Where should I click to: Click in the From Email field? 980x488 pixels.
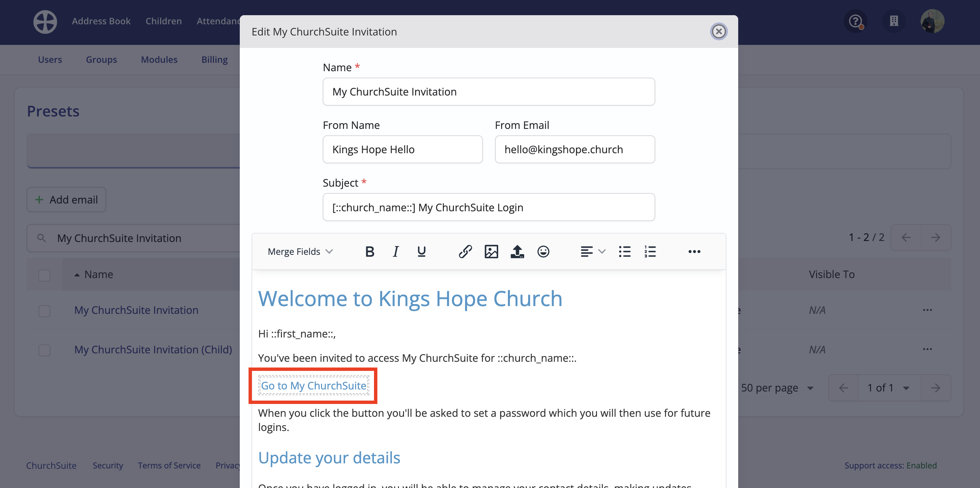[x=574, y=150]
